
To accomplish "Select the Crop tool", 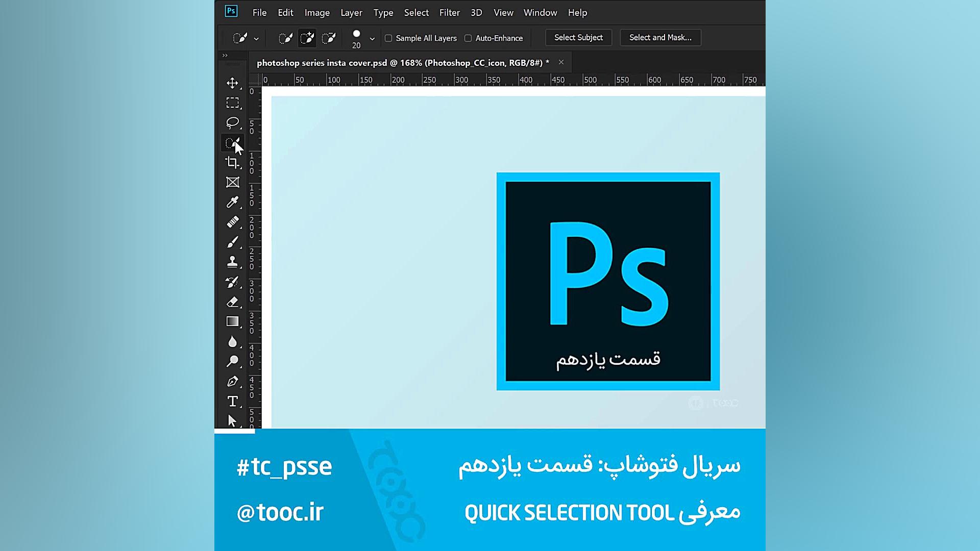I will [232, 163].
